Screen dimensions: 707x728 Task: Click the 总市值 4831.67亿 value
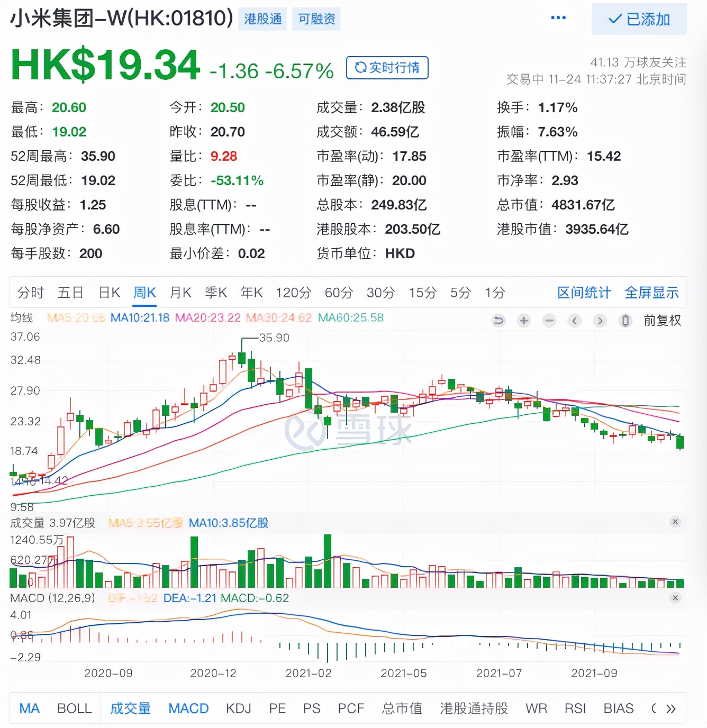(x=583, y=205)
